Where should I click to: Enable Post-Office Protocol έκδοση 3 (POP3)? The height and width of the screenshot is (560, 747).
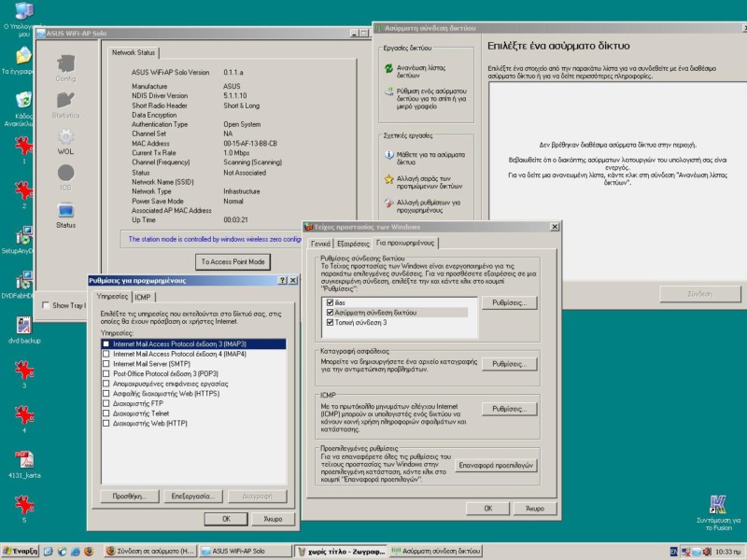pyautogui.click(x=106, y=374)
